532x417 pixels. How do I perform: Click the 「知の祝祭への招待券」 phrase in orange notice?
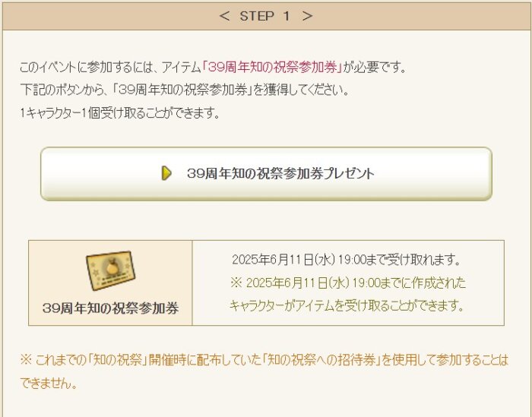tap(321, 360)
